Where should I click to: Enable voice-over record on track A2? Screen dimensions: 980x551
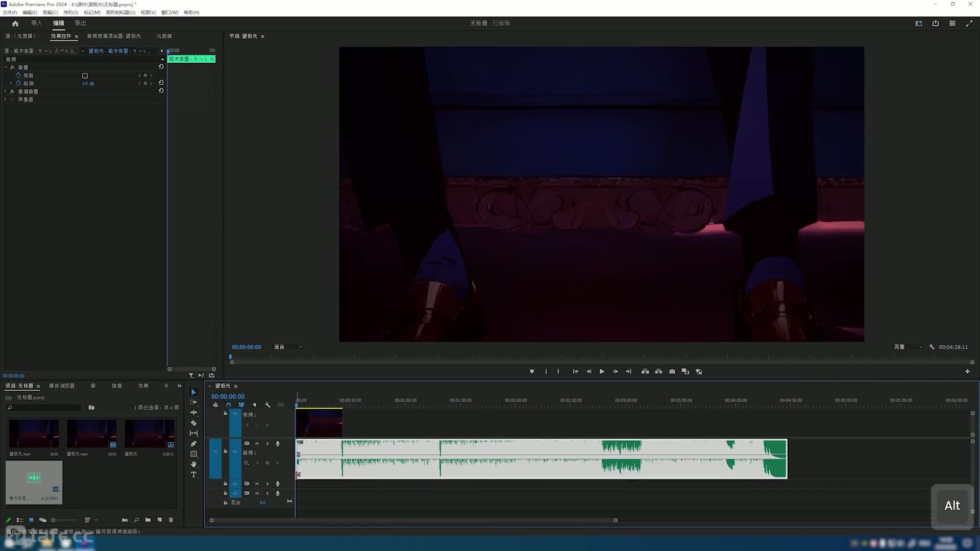point(278,484)
